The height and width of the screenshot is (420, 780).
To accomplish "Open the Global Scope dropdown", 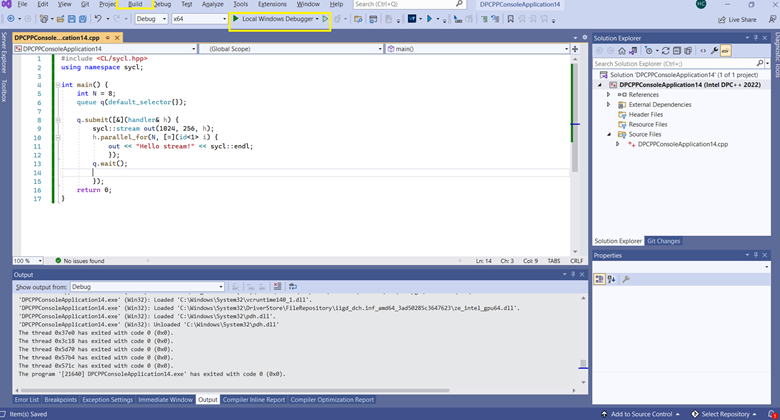I will coord(291,49).
